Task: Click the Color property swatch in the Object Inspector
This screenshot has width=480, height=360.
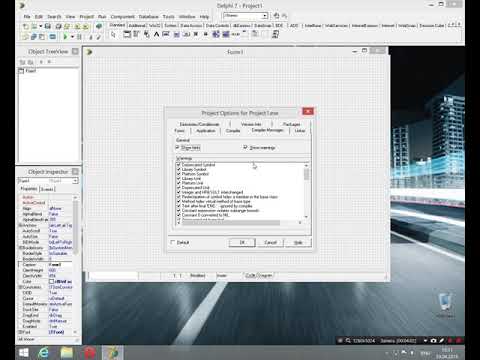Action: pyautogui.click(x=51, y=282)
